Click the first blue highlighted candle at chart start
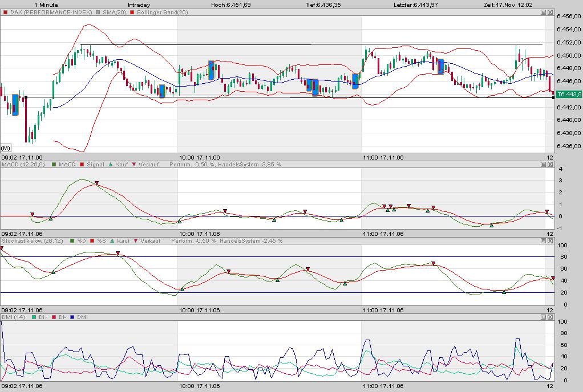Viewport: 583px width, 392px height. [15, 105]
